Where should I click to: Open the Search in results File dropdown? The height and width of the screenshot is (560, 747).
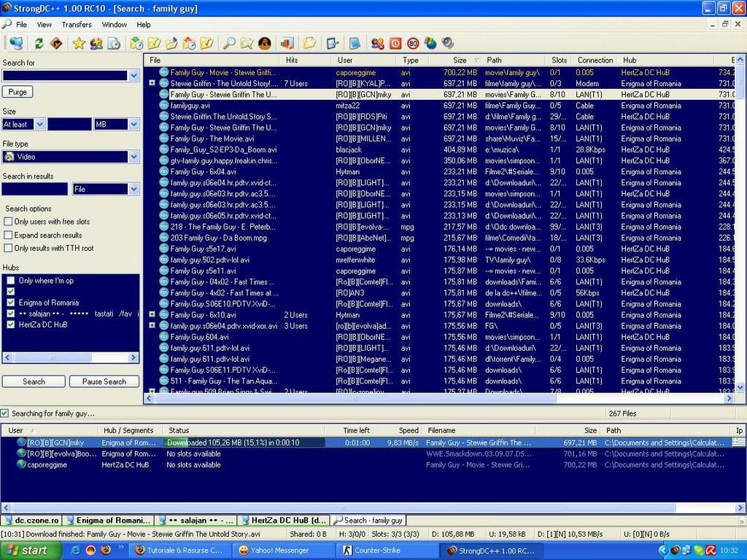pos(134,189)
